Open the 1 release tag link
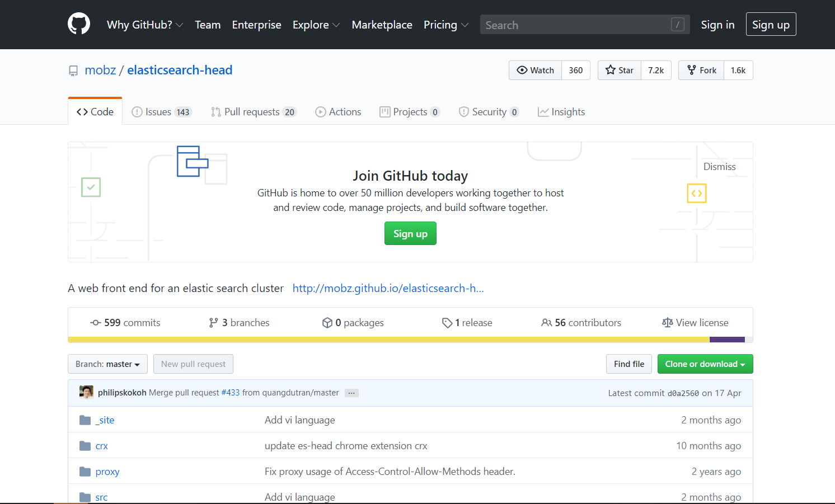Viewport: 835px width, 504px height. point(467,323)
